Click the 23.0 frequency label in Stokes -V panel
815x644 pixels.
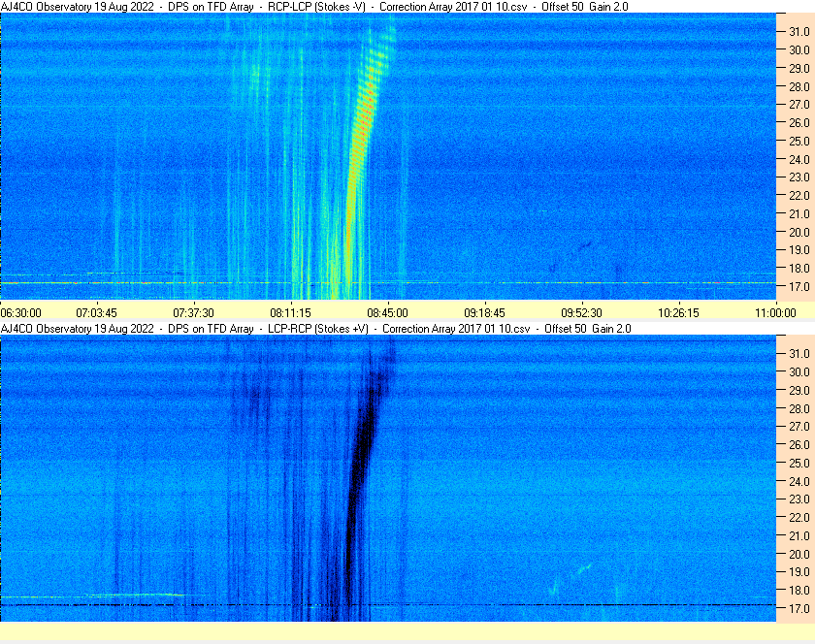click(799, 177)
